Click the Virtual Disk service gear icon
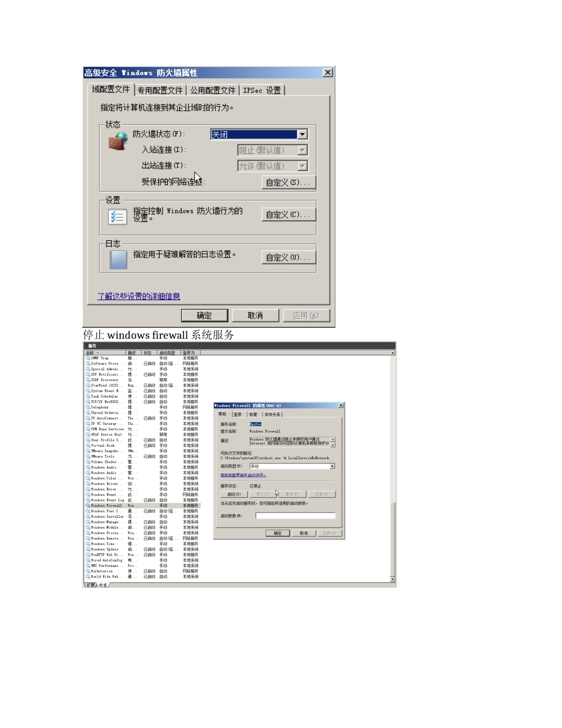The width and height of the screenshot is (562, 728). tap(88, 445)
